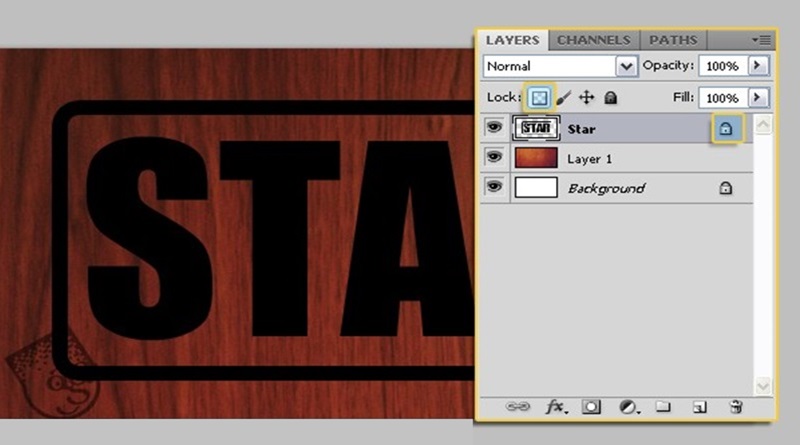Viewport: 800px width, 445px height.
Task: Switch to the Channels tab
Action: tap(593, 40)
